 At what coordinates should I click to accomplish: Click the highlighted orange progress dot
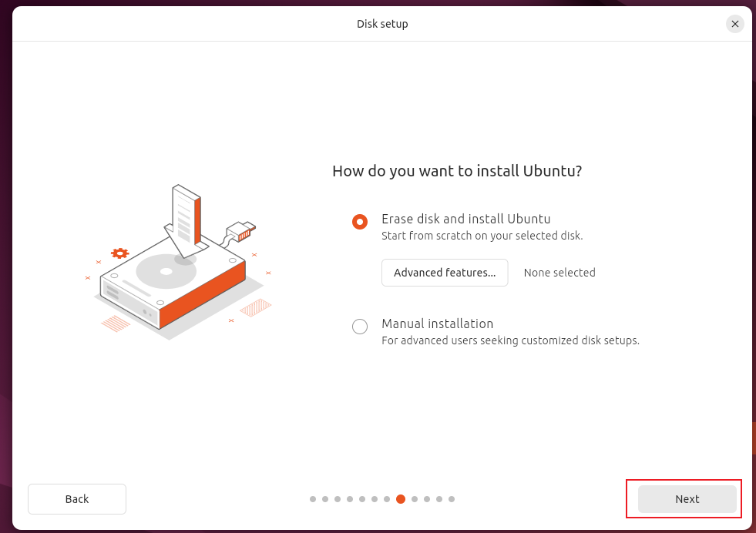[401, 499]
